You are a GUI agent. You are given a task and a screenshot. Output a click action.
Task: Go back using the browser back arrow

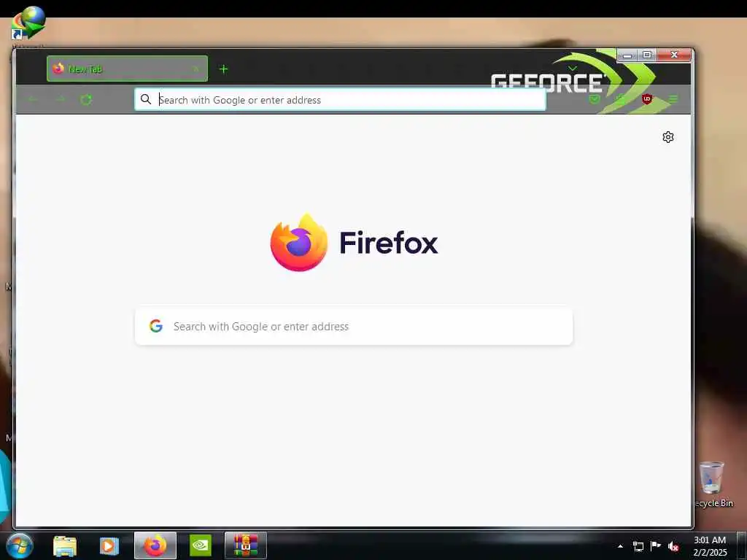33,99
